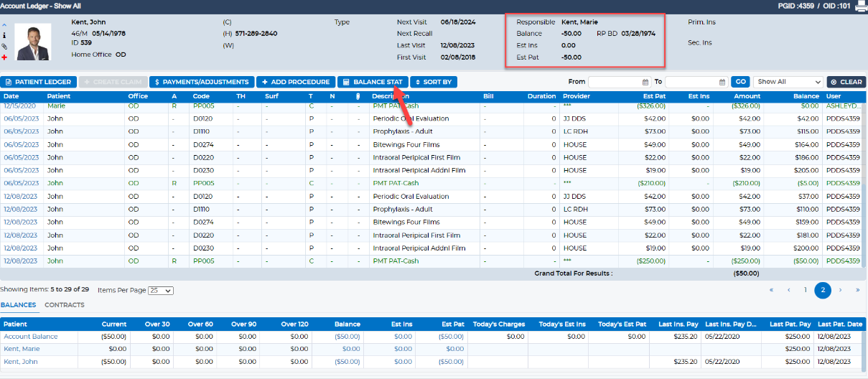Click the red plus medical alert icon
868x379 pixels.
pyautogui.click(x=5, y=57)
